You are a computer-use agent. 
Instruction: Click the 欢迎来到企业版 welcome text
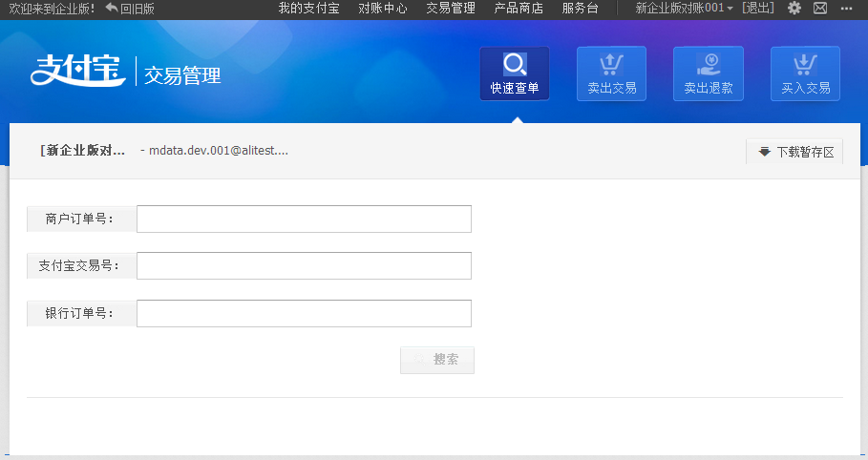[x=52, y=9]
